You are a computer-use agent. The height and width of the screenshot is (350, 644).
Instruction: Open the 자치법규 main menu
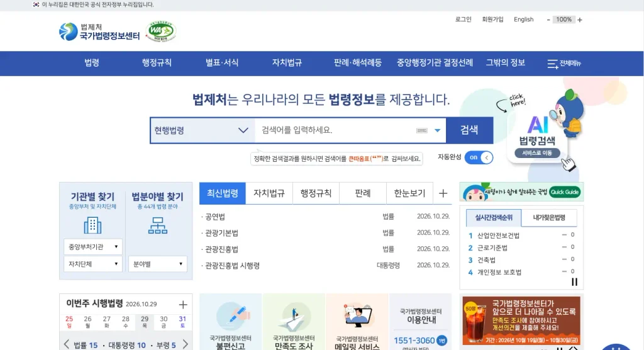287,63
